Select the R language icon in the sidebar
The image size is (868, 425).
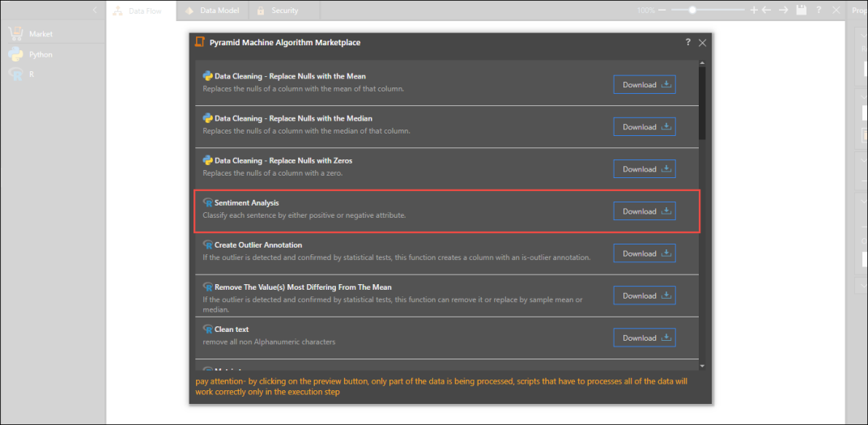point(15,74)
